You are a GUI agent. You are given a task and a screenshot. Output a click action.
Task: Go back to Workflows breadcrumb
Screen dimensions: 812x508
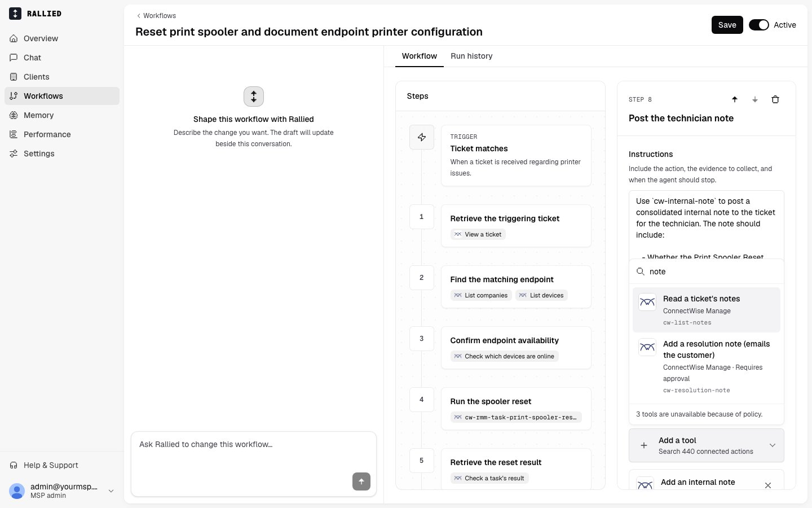156,16
